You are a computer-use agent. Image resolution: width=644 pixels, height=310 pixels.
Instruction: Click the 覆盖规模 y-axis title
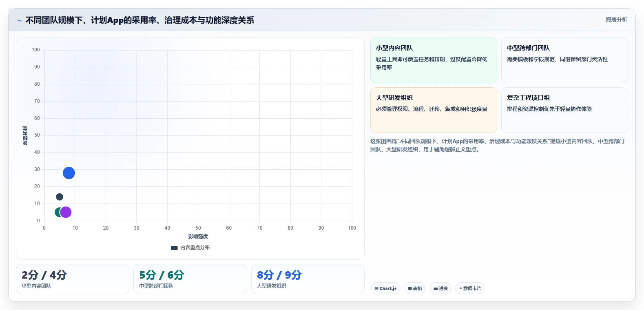pyautogui.click(x=25, y=135)
